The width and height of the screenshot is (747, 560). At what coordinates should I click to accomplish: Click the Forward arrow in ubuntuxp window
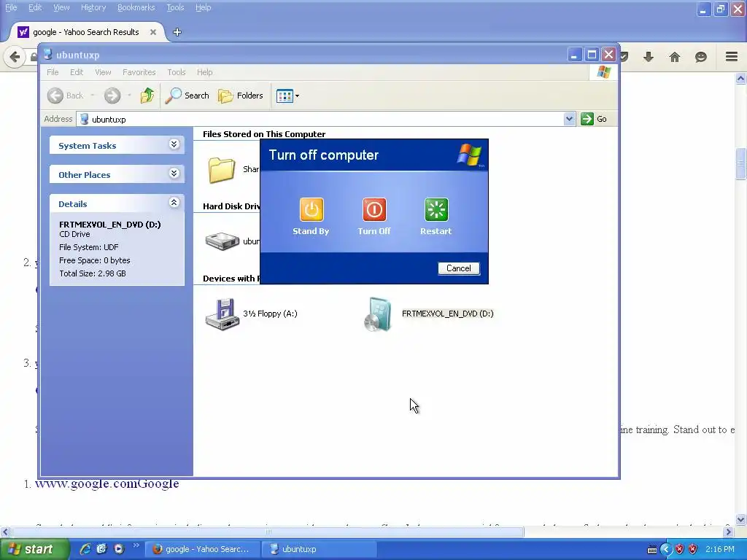(x=112, y=96)
